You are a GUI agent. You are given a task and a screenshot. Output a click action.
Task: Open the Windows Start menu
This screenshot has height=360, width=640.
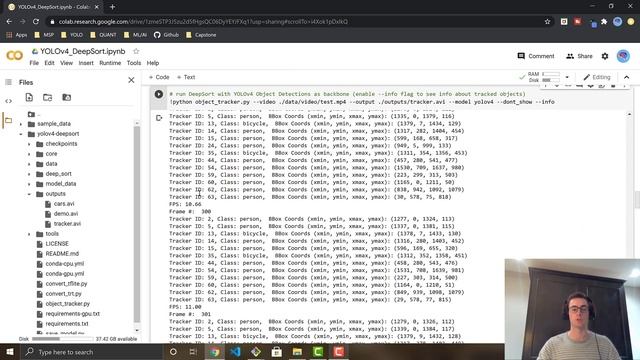[9, 351]
